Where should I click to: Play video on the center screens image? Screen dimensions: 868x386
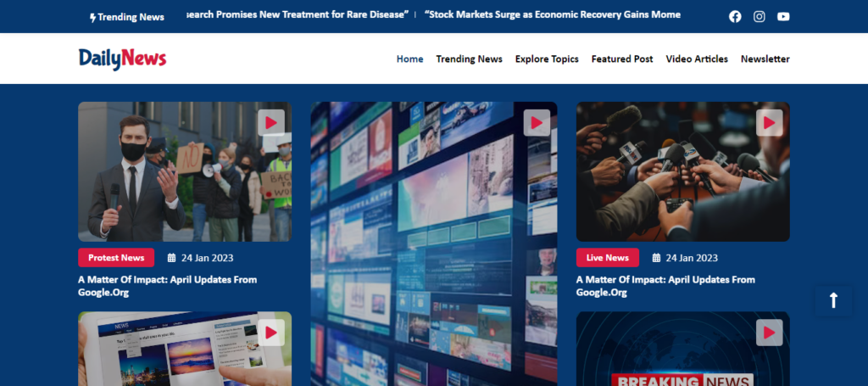536,123
